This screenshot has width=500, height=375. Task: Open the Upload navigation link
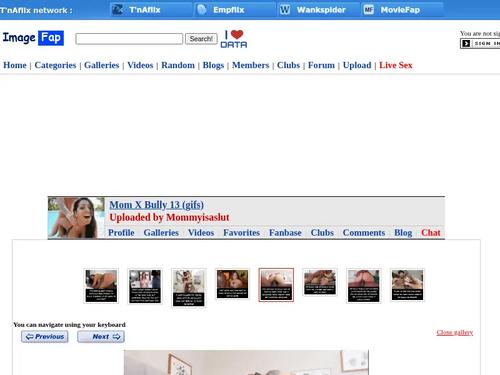pos(357,65)
